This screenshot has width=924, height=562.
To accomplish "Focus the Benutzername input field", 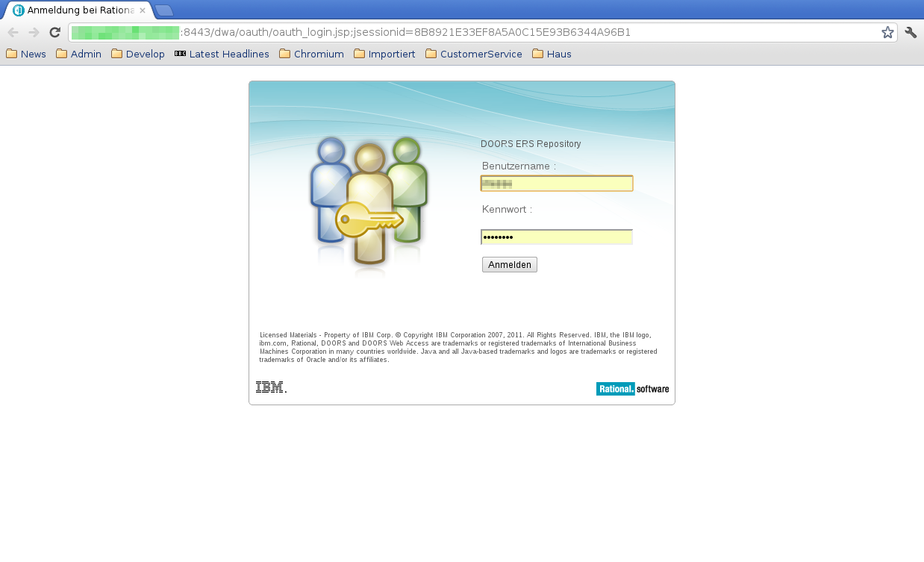I will coord(557,184).
